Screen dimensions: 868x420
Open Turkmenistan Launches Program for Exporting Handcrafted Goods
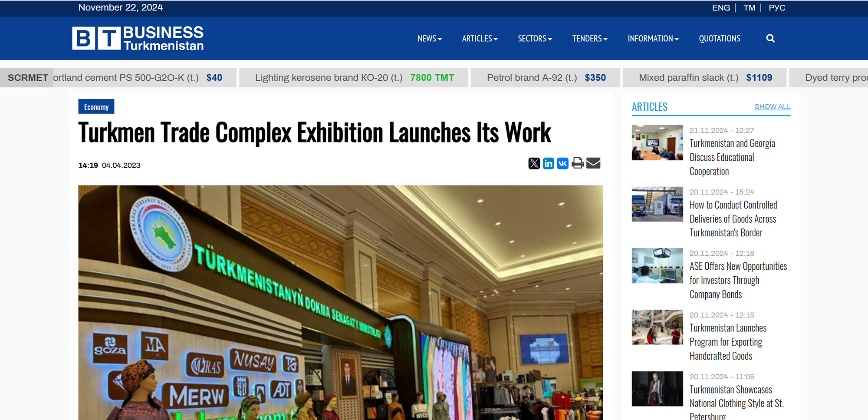point(728,342)
